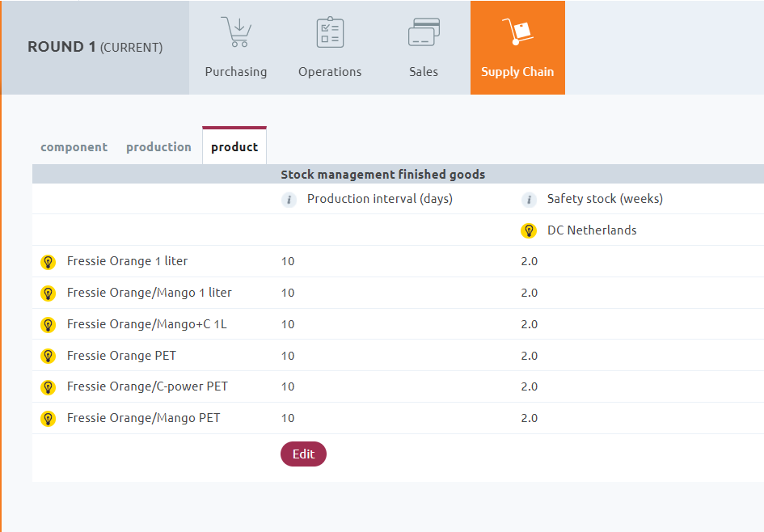764x532 pixels.
Task: Open the DC Netherlands column header
Action: (592, 230)
